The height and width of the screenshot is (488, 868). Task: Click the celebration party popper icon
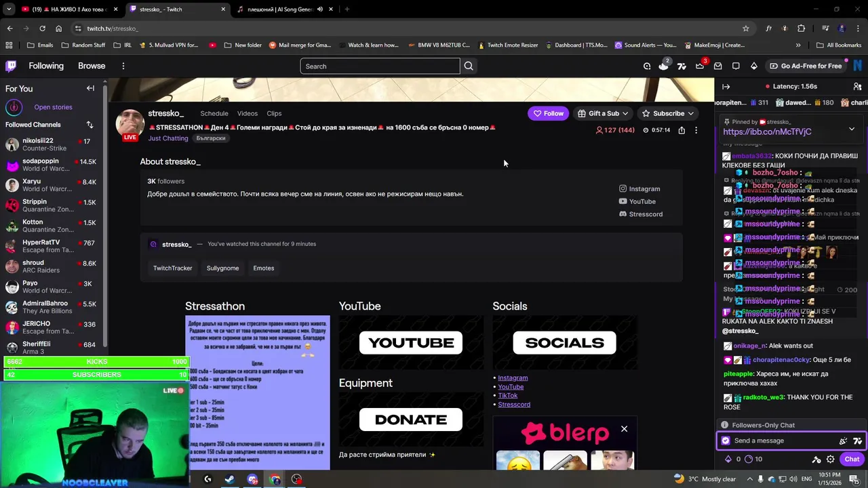click(x=843, y=441)
